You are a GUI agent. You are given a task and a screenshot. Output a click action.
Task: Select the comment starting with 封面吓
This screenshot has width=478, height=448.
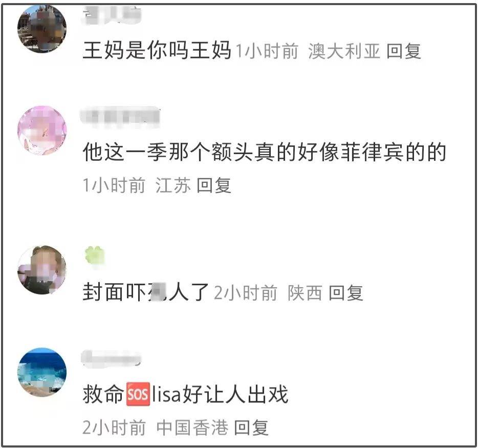point(146,292)
